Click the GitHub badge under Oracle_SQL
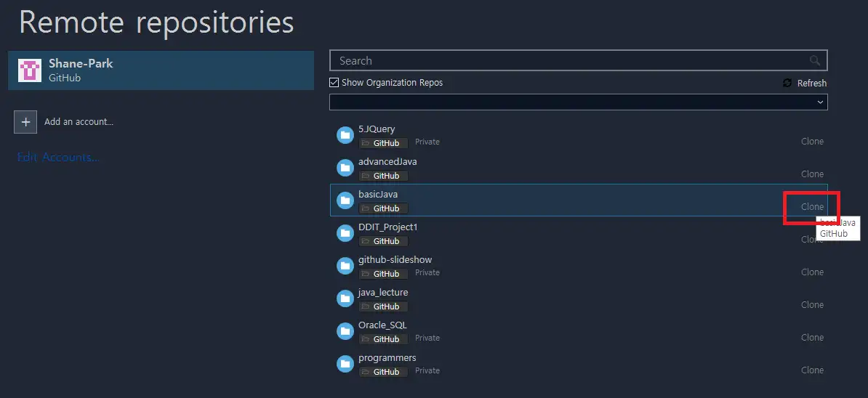 [x=383, y=339]
